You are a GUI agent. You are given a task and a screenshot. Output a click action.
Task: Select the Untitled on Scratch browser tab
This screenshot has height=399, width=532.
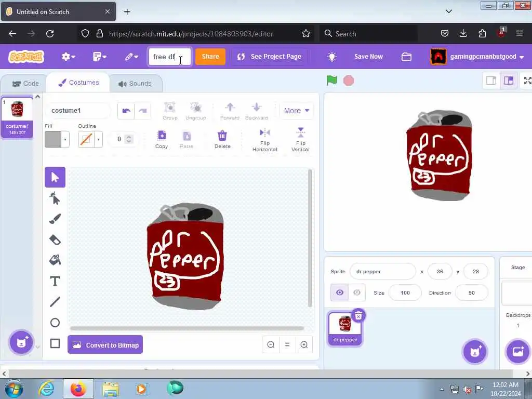coord(58,11)
